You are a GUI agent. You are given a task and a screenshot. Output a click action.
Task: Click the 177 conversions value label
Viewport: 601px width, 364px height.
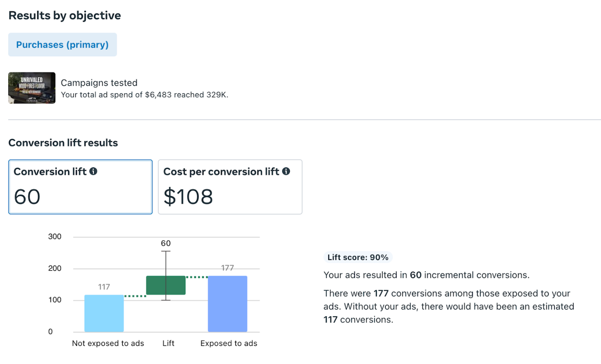[x=227, y=268]
